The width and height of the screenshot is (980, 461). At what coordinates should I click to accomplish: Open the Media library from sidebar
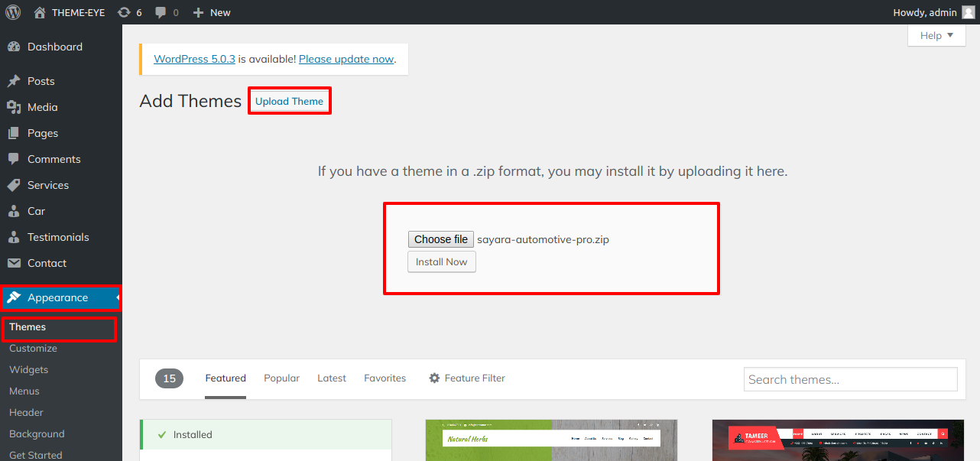click(x=42, y=107)
